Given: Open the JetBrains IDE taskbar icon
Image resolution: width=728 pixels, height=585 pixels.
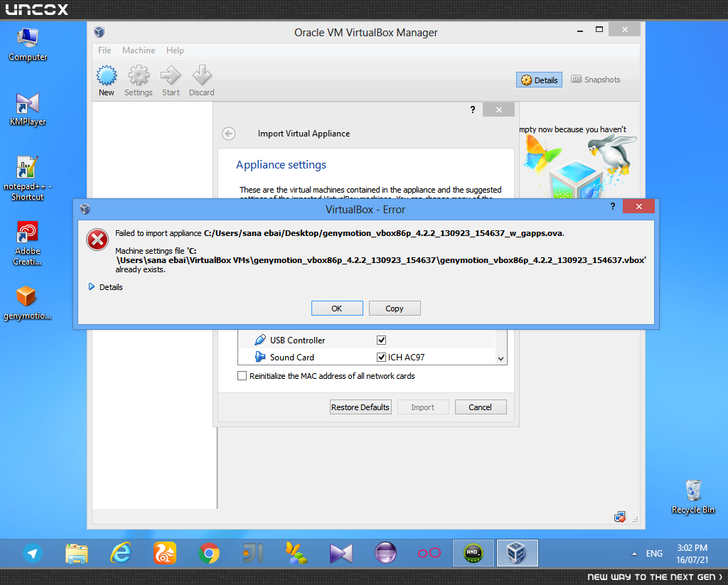Looking at the screenshot, I should coord(253,554).
